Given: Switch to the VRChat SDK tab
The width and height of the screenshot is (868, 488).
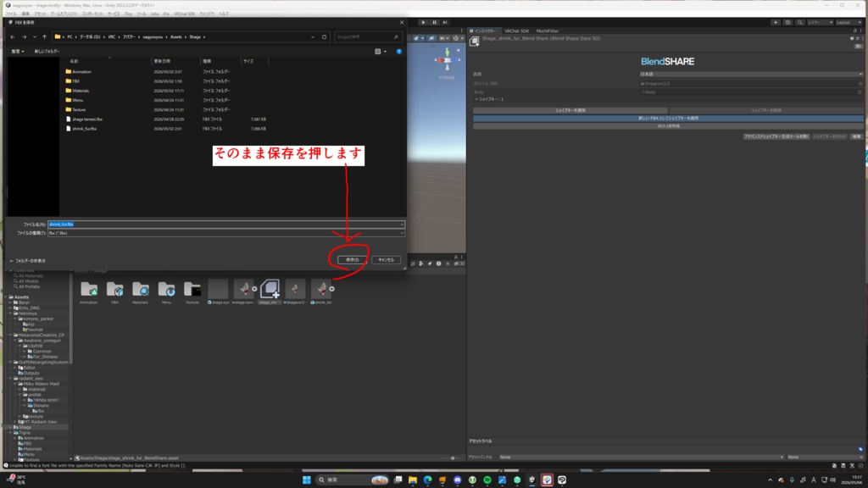Looking at the screenshot, I should pyautogui.click(x=516, y=31).
